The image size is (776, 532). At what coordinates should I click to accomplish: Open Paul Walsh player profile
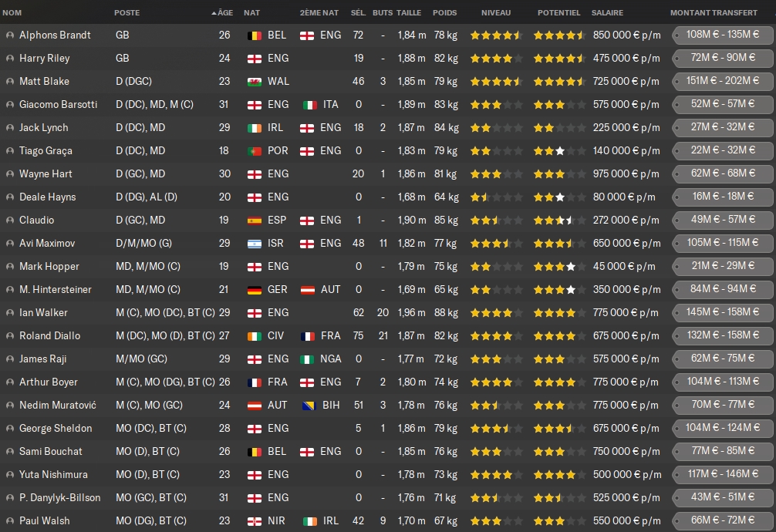tap(45, 521)
